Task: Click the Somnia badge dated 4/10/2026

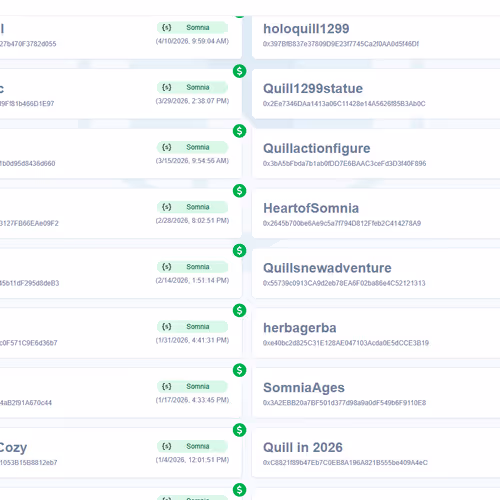Action: tap(192, 28)
